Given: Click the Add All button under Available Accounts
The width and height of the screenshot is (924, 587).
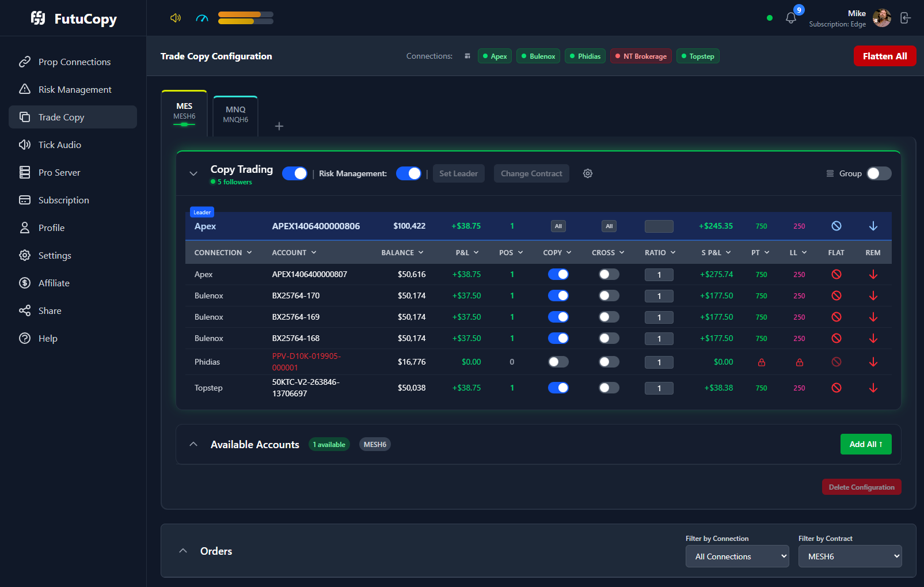Looking at the screenshot, I should click(x=866, y=444).
